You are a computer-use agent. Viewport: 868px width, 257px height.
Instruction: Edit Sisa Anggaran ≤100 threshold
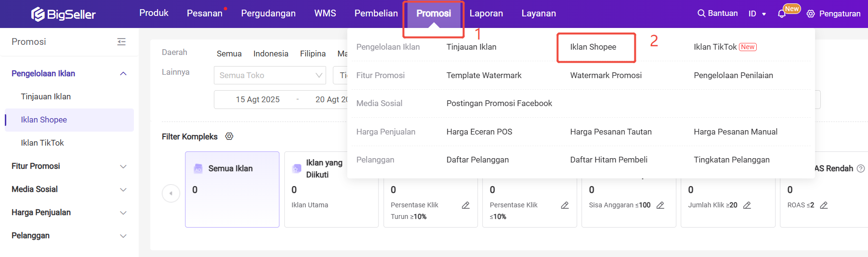[660, 205]
